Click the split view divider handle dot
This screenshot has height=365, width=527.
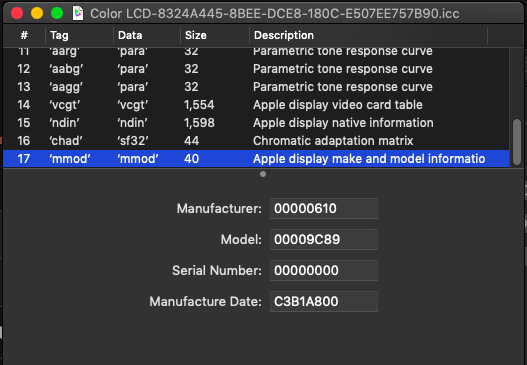(x=263, y=174)
